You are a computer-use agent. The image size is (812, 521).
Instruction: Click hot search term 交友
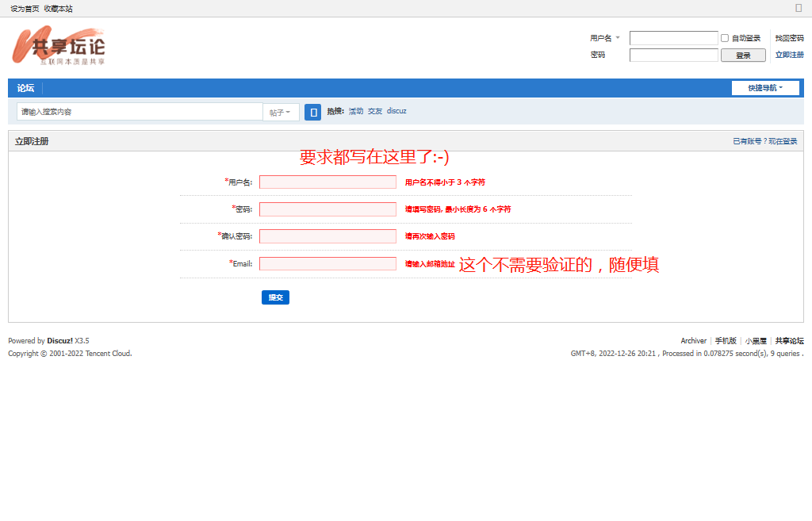pos(375,111)
